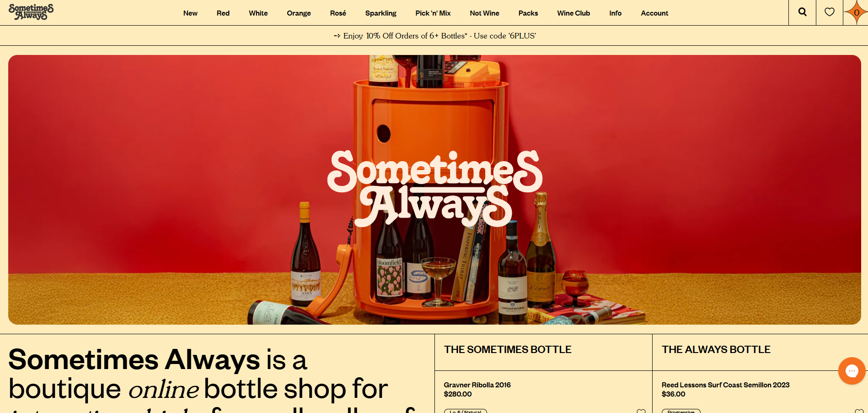The width and height of the screenshot is (868, 413).
Task: Add Gravner Ribolla to wishlist heart
Action: (x=641, y=411)
